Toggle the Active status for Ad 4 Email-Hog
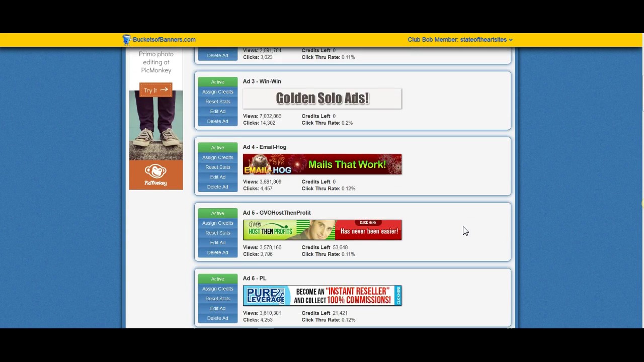 [x=218, y=147]
